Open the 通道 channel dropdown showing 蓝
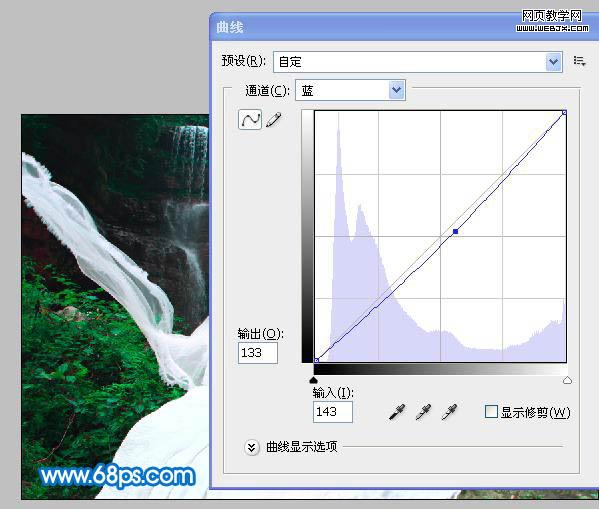 tap(350, 90)
